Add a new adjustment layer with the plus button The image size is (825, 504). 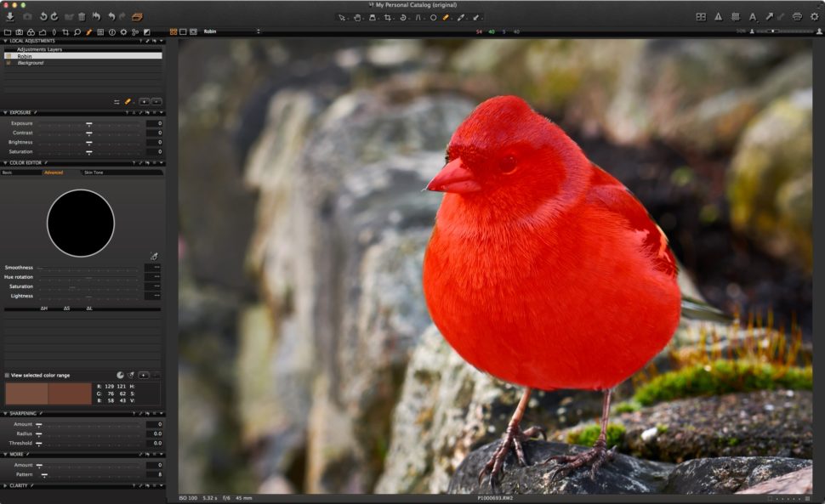pyautogui.click(x=144, y=102)
